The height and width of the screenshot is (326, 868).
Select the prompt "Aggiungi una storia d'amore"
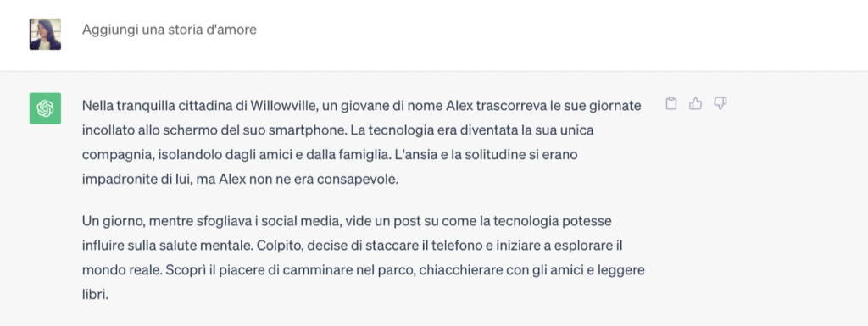pos(170,30)
